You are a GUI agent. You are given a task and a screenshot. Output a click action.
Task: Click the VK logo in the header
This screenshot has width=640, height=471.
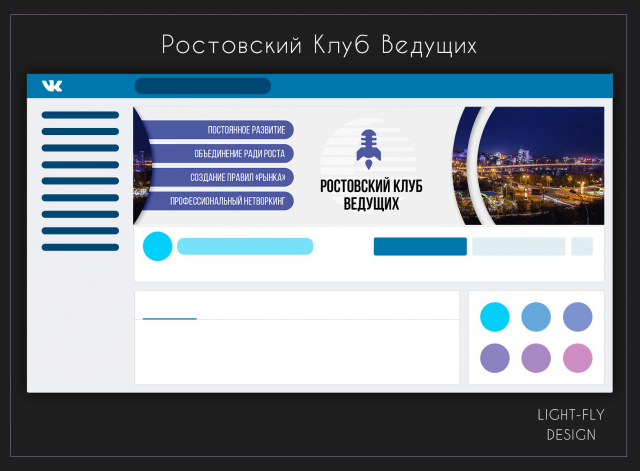52,86
